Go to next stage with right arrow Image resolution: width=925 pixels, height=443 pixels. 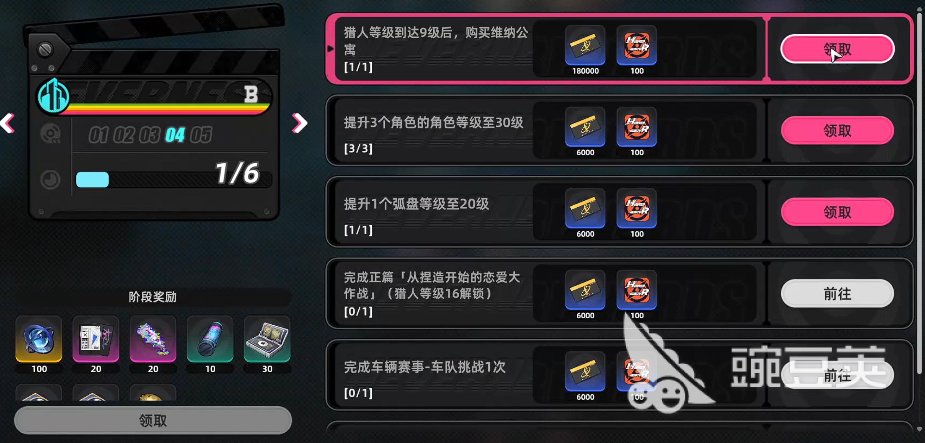click(300, 123)
